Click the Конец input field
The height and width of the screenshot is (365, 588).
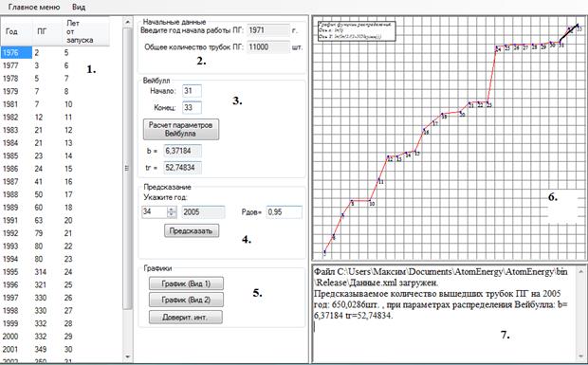click(192, 107)
